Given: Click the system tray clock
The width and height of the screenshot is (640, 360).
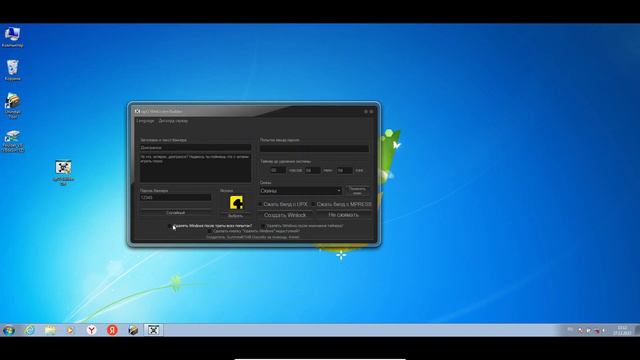Looking at the screenshot, I should click(622, 330).
